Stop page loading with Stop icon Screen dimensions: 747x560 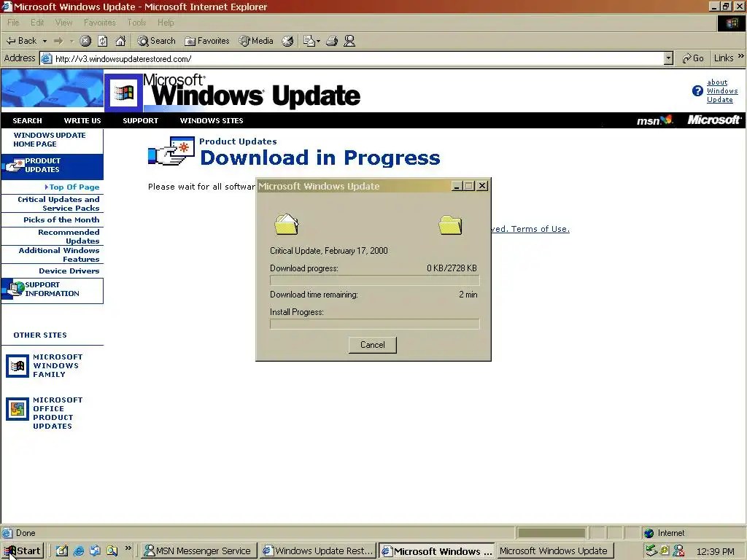pyautogui.click(x=85, y=41)
